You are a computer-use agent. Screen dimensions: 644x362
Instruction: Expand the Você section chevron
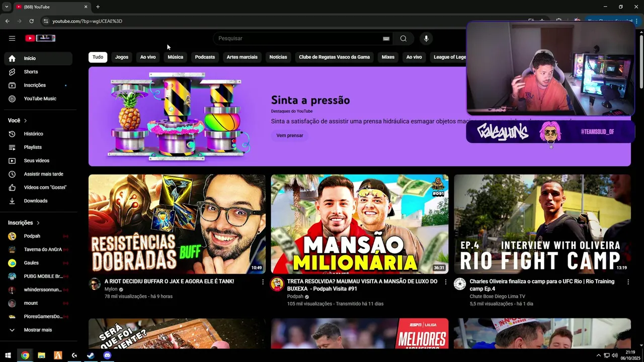(25, 121)
